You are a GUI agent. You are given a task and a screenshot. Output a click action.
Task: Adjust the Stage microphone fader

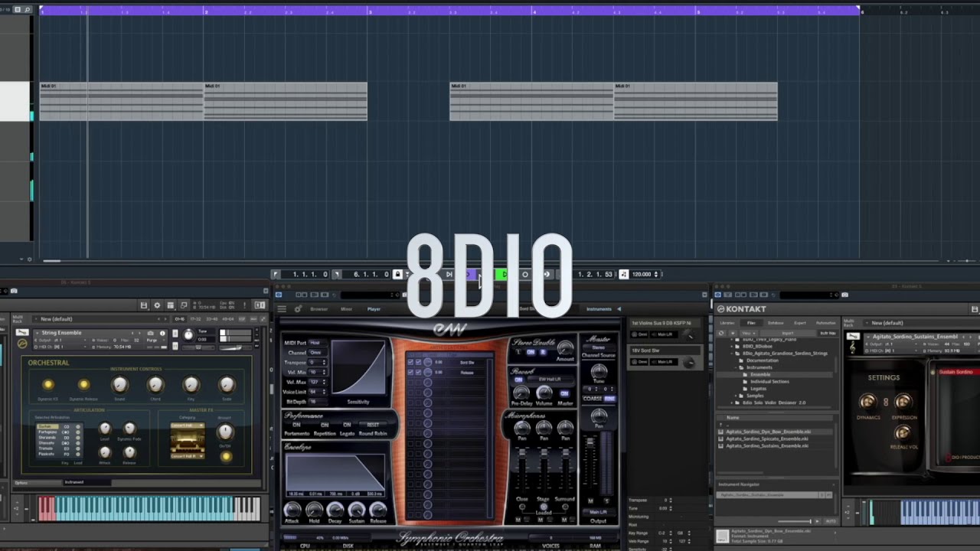pyautogui.click(x=544, y=453)
